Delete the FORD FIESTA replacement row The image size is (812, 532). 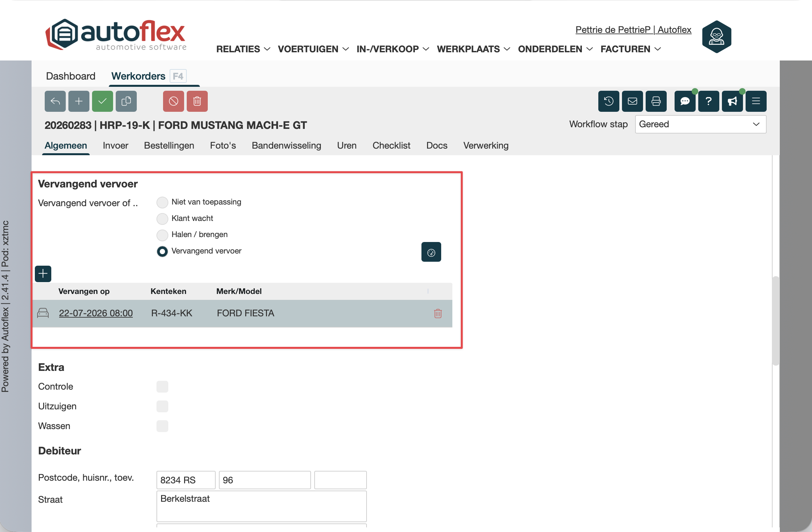pyautogui.click(x=438, y=313)
